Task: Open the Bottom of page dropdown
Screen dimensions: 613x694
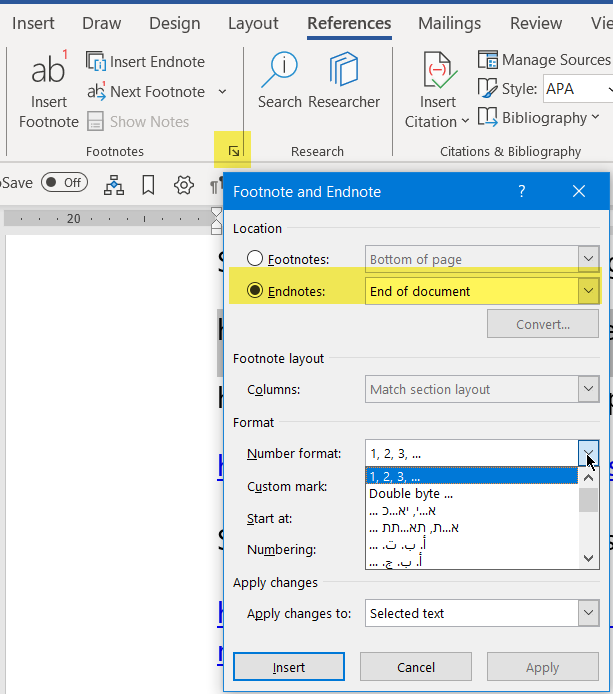Action: pos(588,258)
